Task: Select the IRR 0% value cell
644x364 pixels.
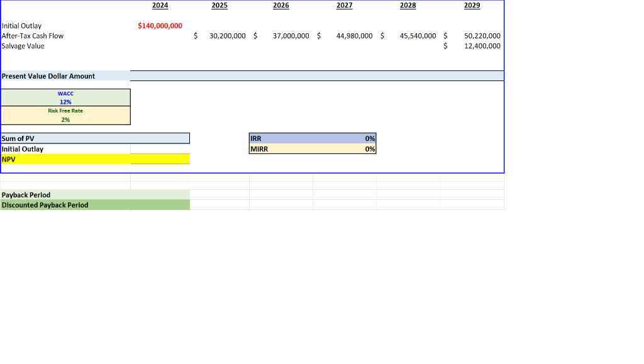Action: (x=352, y=138)
